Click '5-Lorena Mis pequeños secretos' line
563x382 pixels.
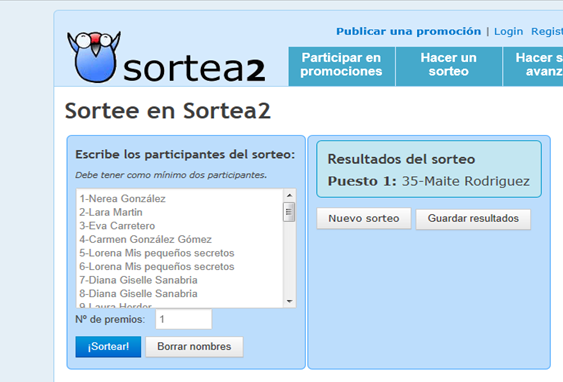[157, 253]
